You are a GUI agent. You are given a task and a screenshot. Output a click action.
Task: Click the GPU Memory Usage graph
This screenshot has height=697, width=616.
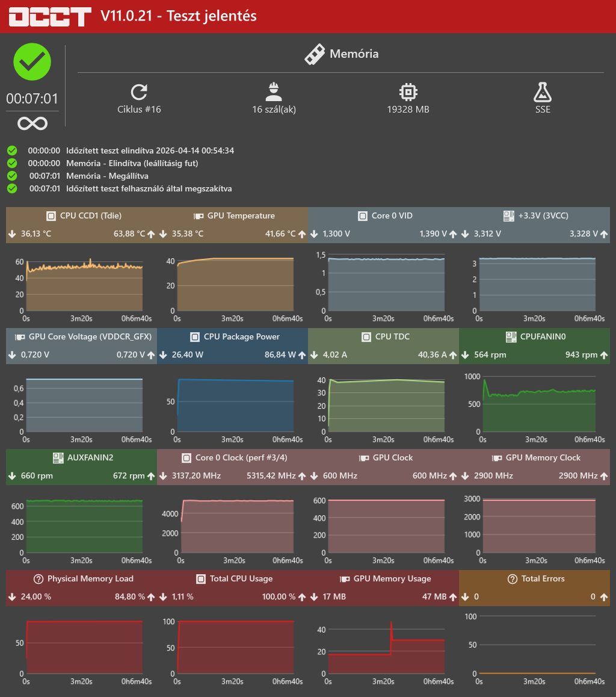click(386, 647)
